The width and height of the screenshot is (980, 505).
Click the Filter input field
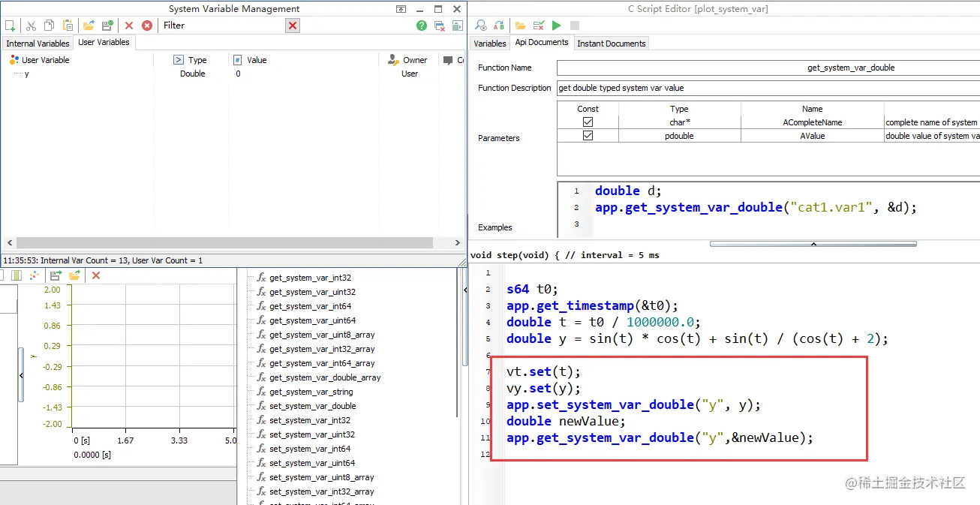pyautogui.click(x=235, y=26)
